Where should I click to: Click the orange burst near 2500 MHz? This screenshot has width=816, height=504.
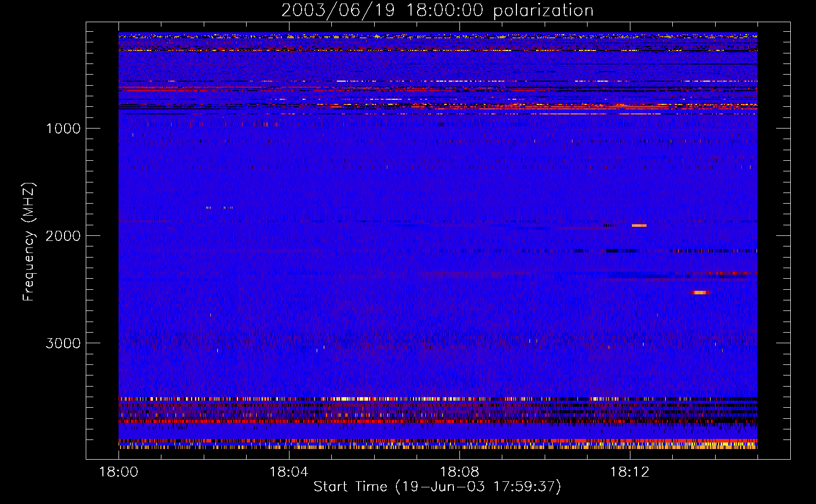pyautogui.click(x=700, y=292)
